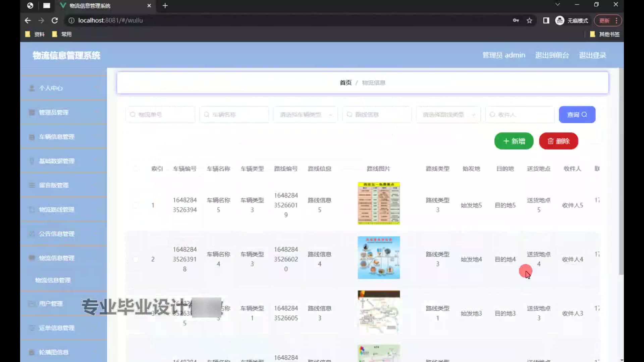Image resolution: width=644 pixels, height=362 pixels.
Task: Click the 基础数据管理 sidebar icon
Action: point(32,161)
